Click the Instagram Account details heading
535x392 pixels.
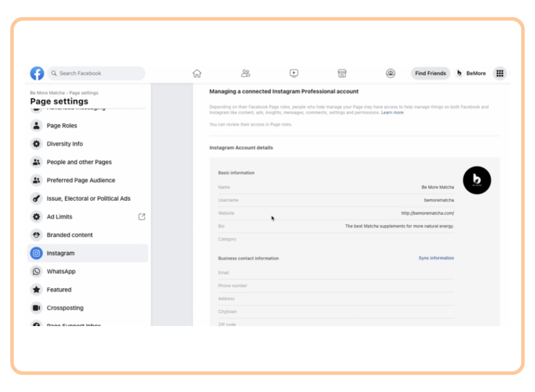coord(241,148)
